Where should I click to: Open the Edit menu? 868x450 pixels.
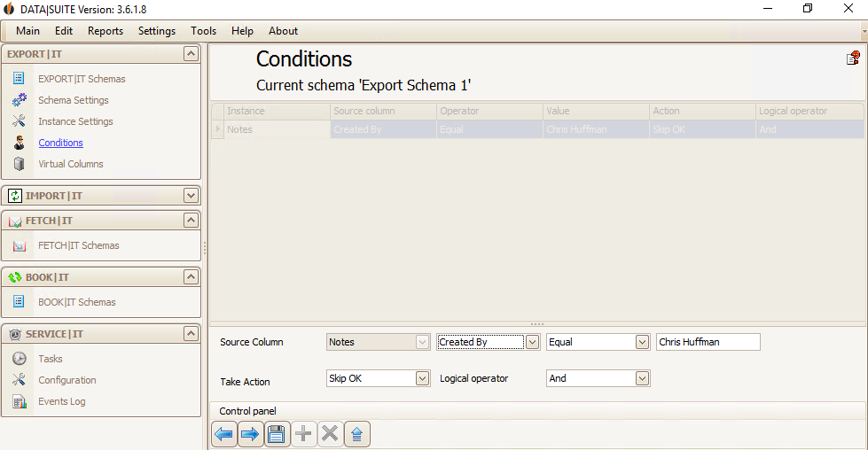coord(64,31)
